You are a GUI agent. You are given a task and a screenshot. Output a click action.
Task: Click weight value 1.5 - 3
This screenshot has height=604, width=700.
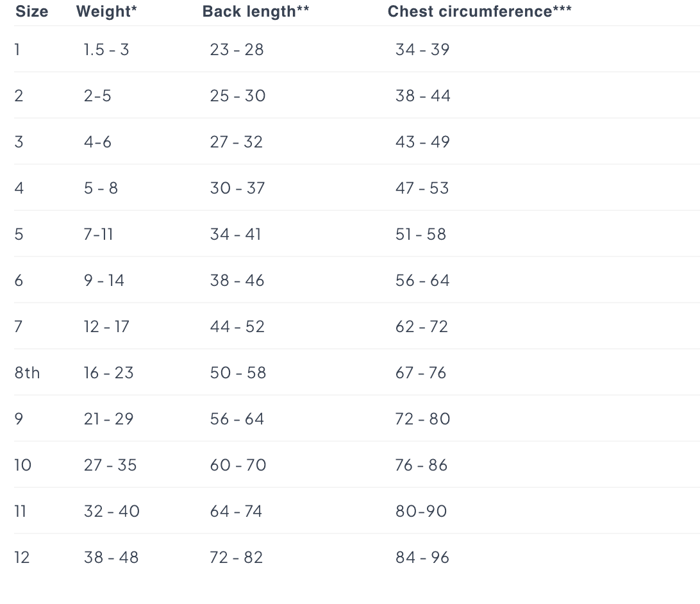pyautogui.click(x=106, y=49)
